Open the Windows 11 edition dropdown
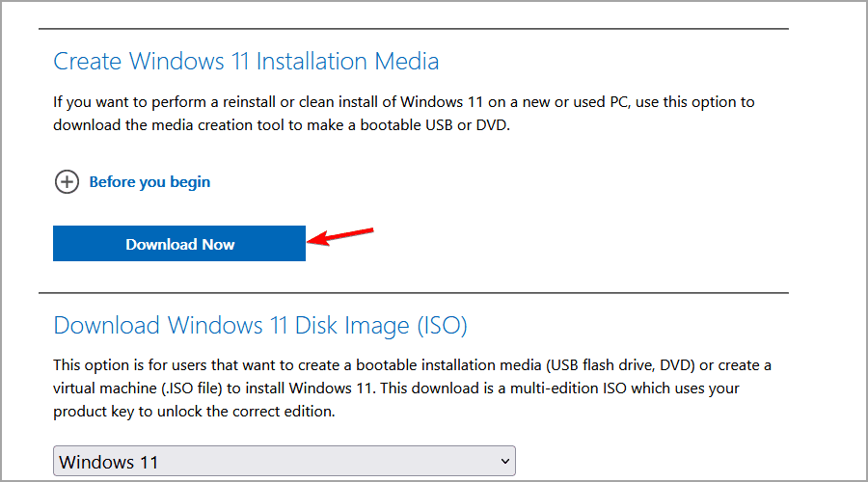Image resolution: width=868 pixels, height=482 pixels. 284,462
